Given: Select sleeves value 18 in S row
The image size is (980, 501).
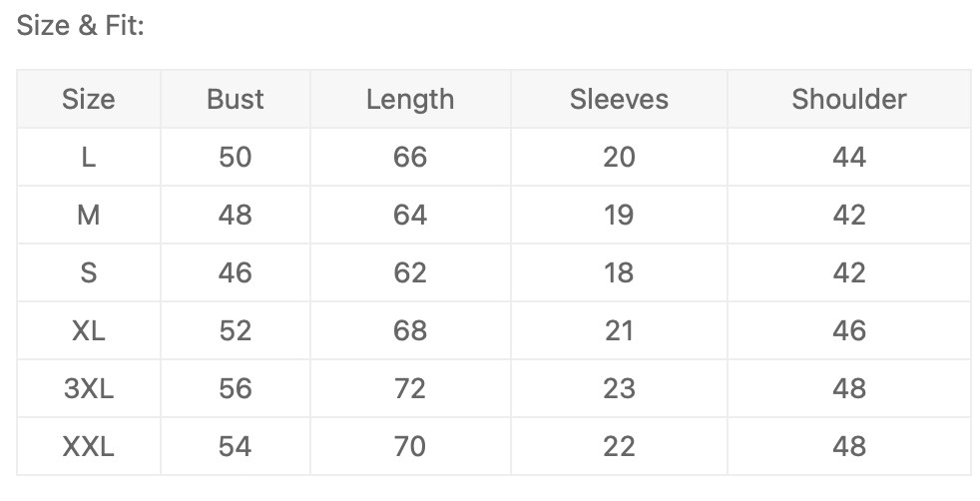Looking at the screenshot, I should [619, 272].
